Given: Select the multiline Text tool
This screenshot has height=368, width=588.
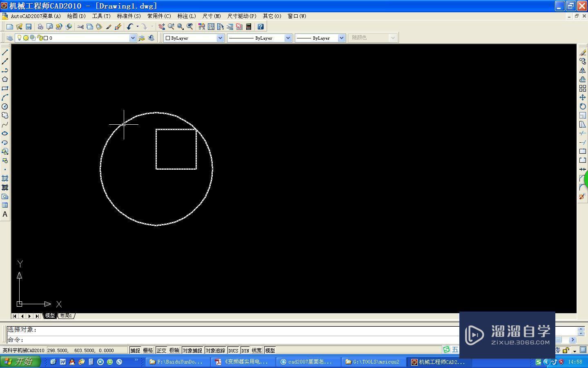Looking at the screenshot, I should click(5, 214).
